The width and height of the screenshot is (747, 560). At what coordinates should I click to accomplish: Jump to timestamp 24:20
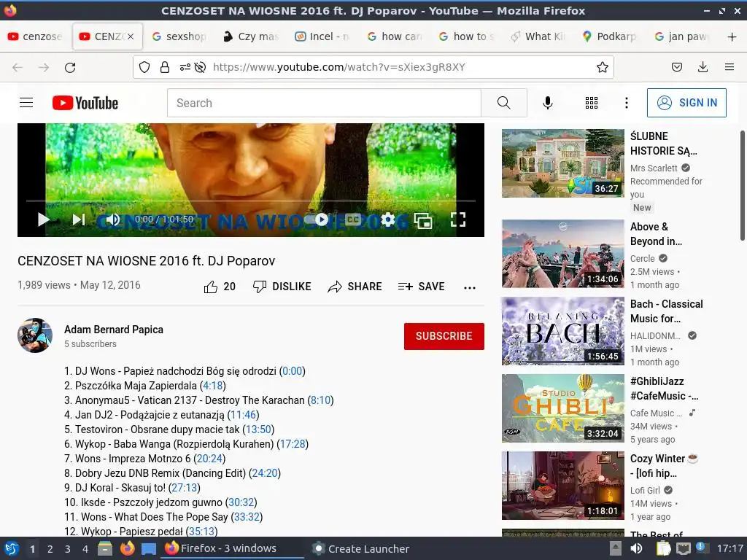point(265,473)
